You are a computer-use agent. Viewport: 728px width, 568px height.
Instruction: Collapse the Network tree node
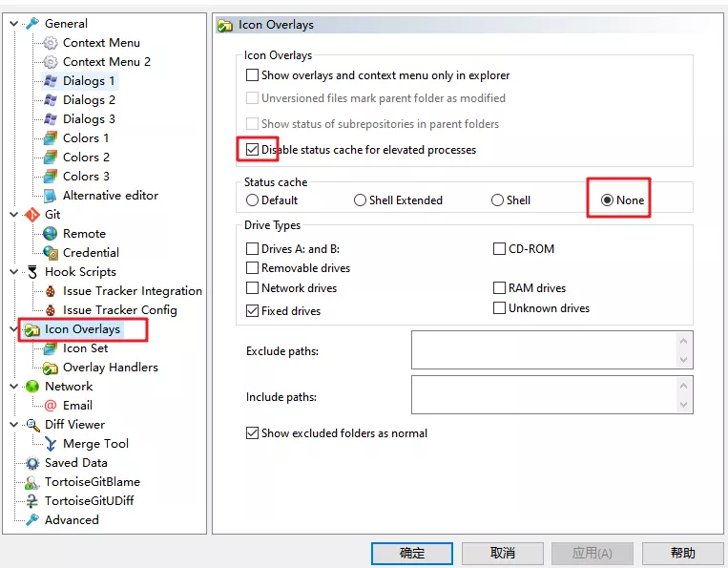[x=14, y=387]
